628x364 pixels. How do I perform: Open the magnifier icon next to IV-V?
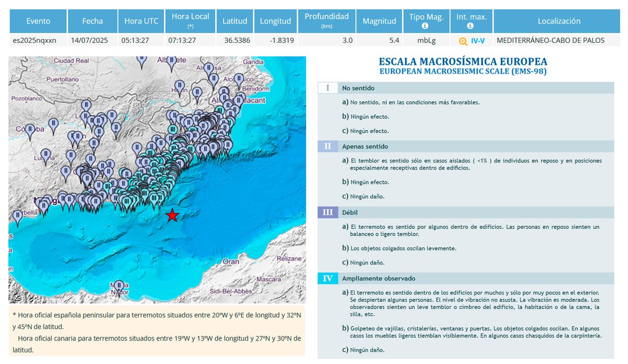[463, 40]
